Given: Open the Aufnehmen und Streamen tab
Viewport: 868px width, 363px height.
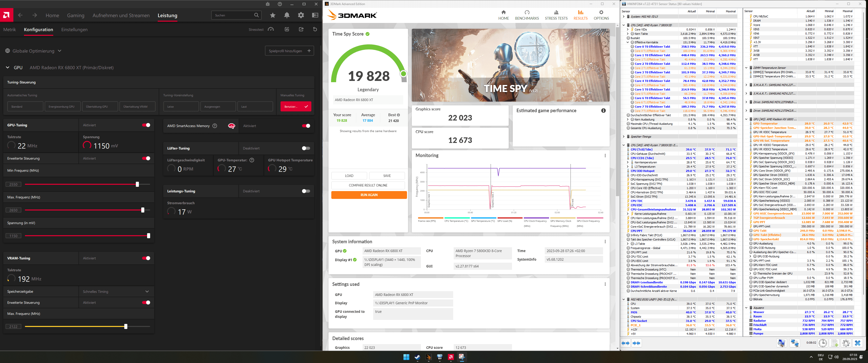Looking at the screenshot, I should tap(121, 15).
